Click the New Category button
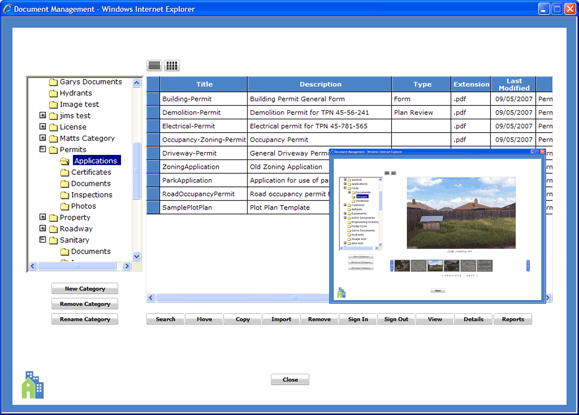The height and width of the screenshot is (415, 579). pos(85,289)
